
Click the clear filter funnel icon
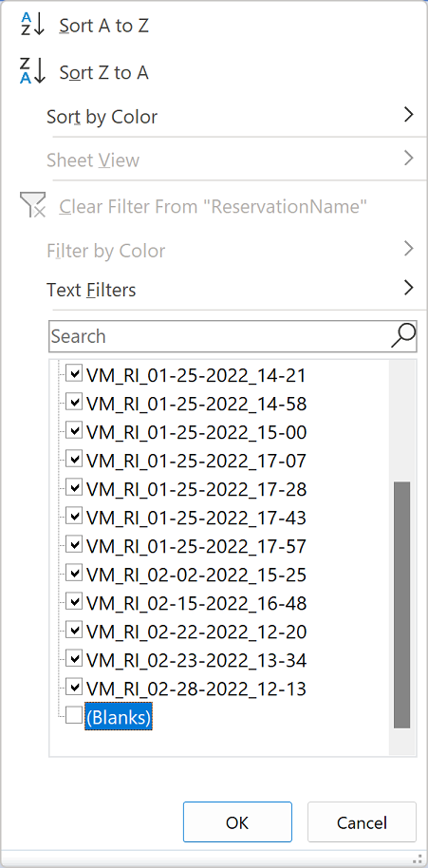[x=31, y=205]
